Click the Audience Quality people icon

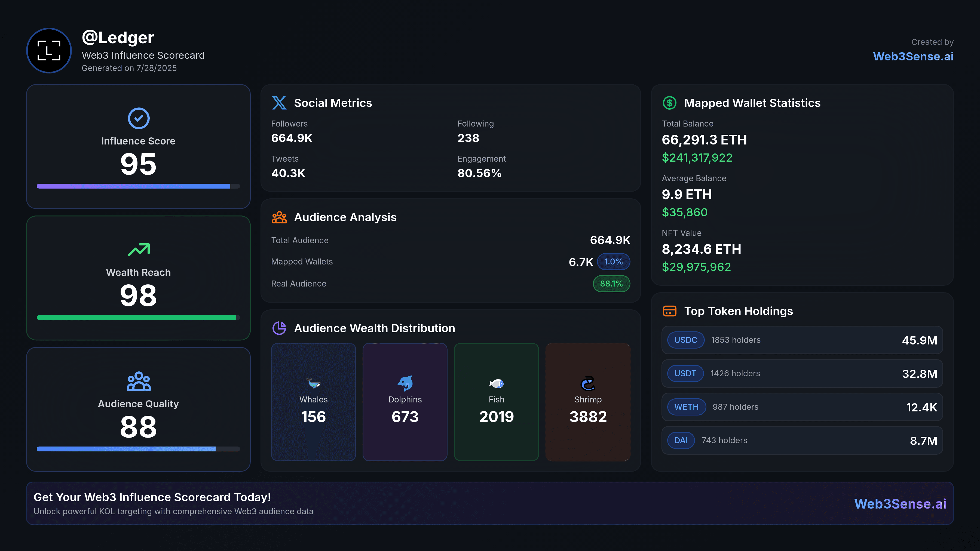[x=139, y=381]
